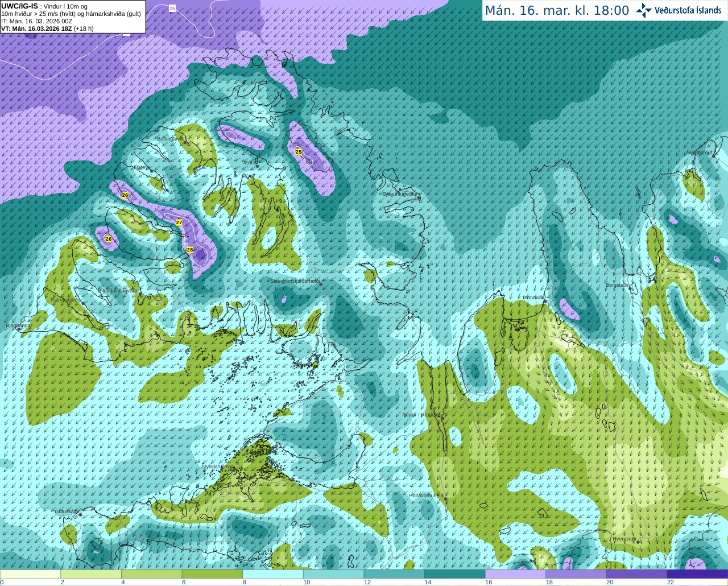Screen dimensions: 728x586
Task: Click the 10m hviður > 25 m/s legend line
Action: click(x=71, y=14)
